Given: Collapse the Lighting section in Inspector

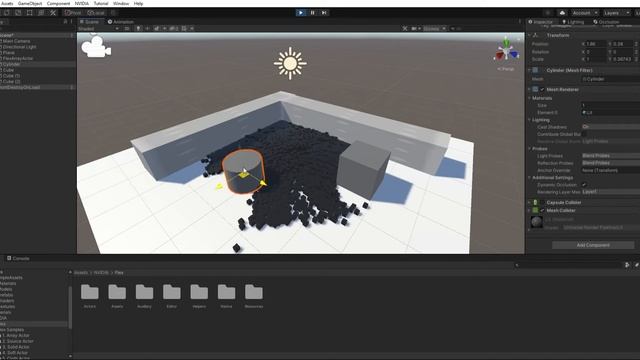Looking at the screenshot, I should pyautogui.click(x=529, y=120).
